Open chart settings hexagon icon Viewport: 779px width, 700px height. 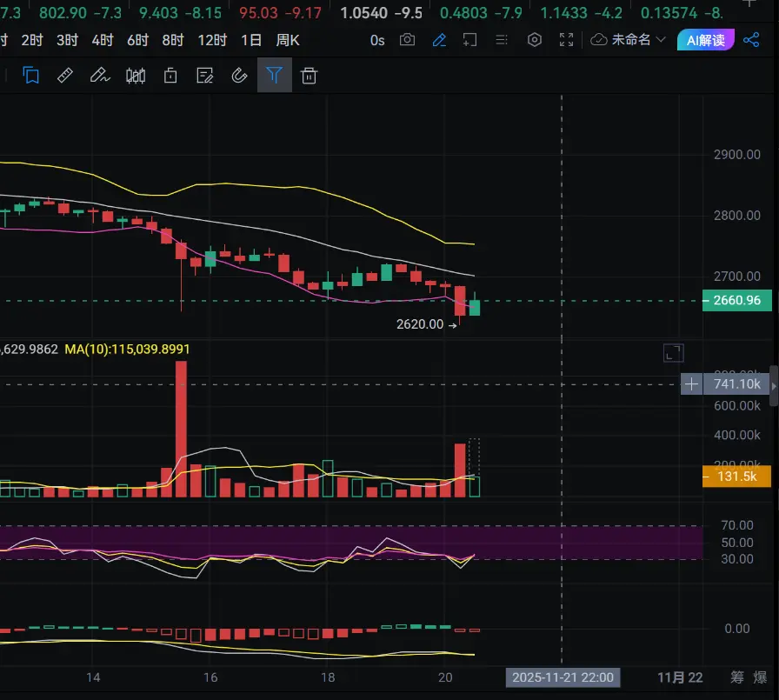point(535,40)
